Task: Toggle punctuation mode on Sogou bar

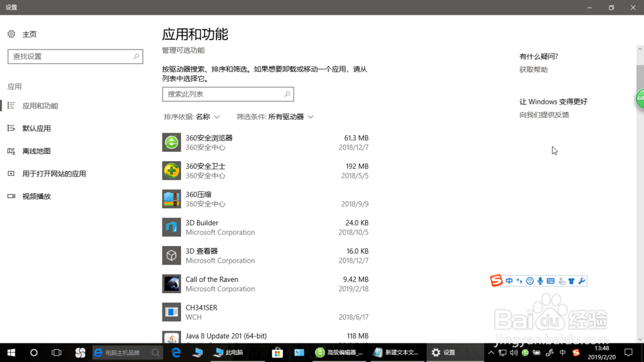Action: click(x=520, y=281)
